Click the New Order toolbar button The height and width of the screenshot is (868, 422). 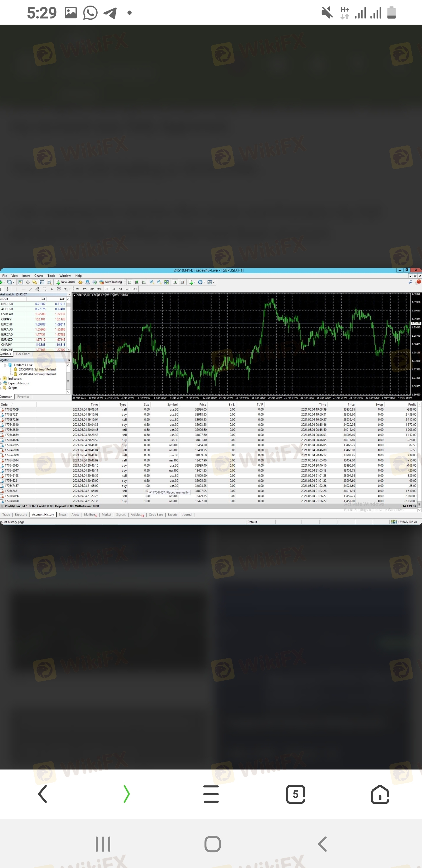click(66, 282)
